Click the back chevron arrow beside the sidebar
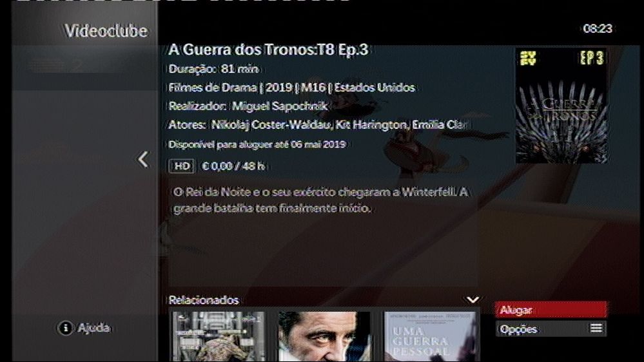 (143, 159)
